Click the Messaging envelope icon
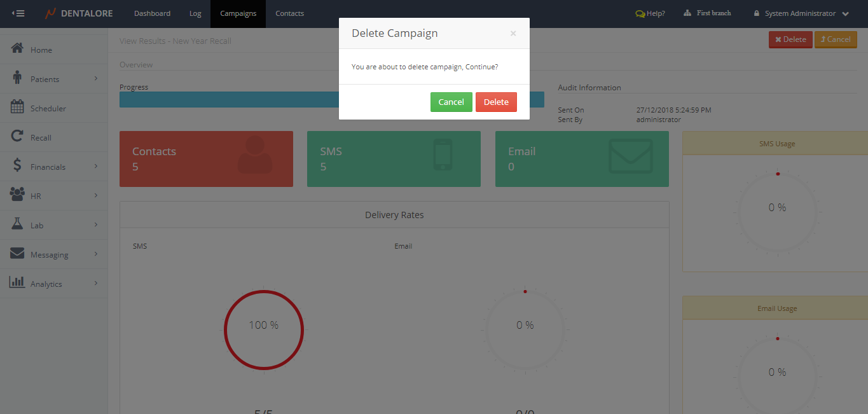 coord(18,254)
